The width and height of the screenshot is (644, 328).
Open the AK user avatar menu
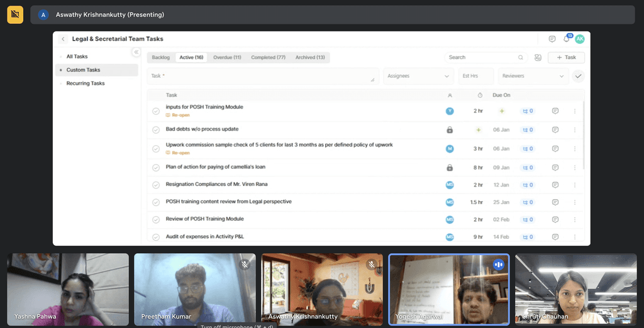579,39
